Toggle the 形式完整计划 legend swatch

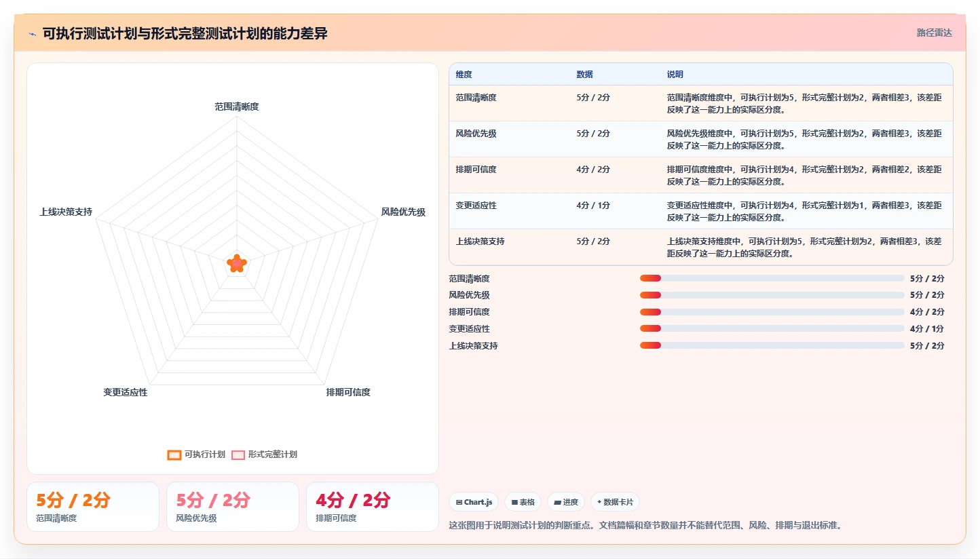[x=238, y=455]
